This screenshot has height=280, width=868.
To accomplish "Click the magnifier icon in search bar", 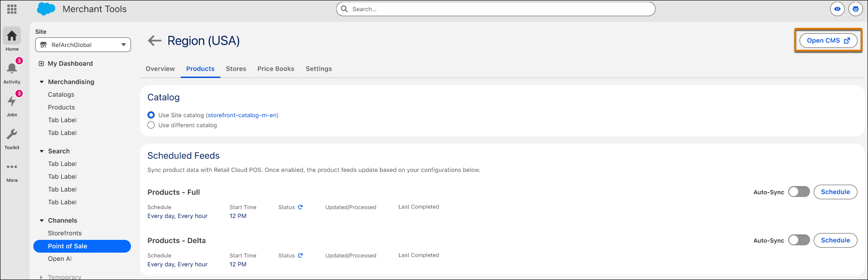I will click(345, 9).
